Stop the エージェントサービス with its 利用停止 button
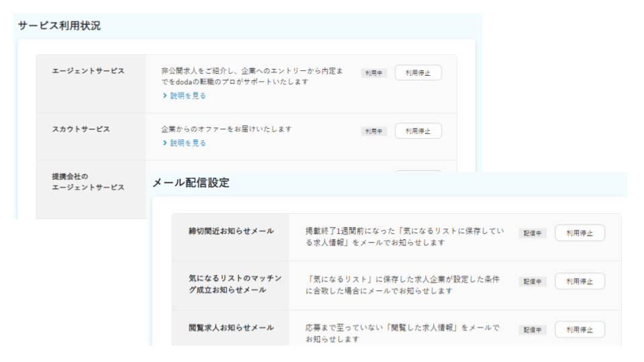This screenshot has height=362, width=644. [x=418, y=72]
